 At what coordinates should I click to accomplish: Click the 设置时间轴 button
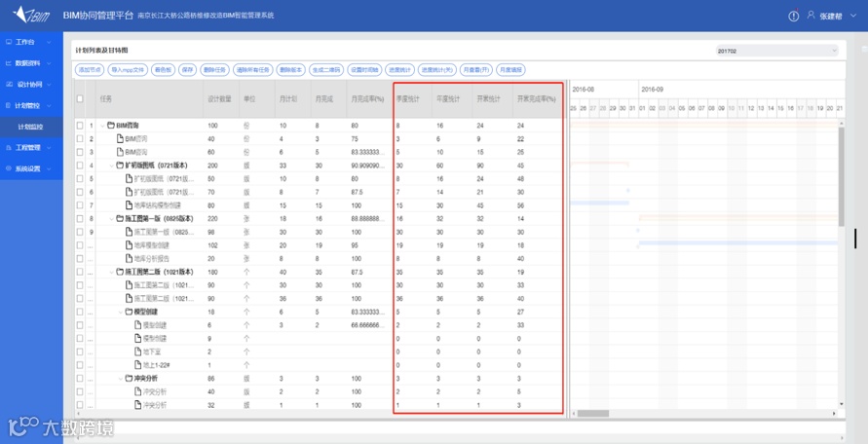[x=364, y=70]
